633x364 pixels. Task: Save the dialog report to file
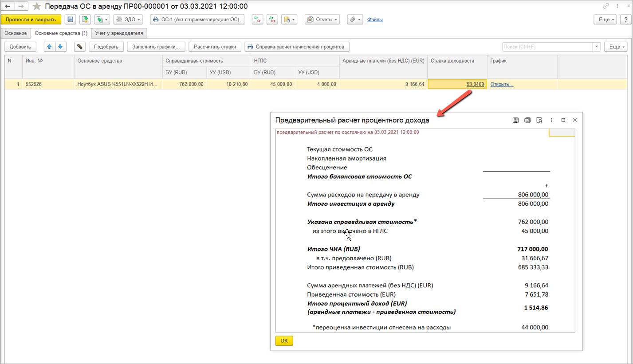pyautogui.click(x=515, y=120)
